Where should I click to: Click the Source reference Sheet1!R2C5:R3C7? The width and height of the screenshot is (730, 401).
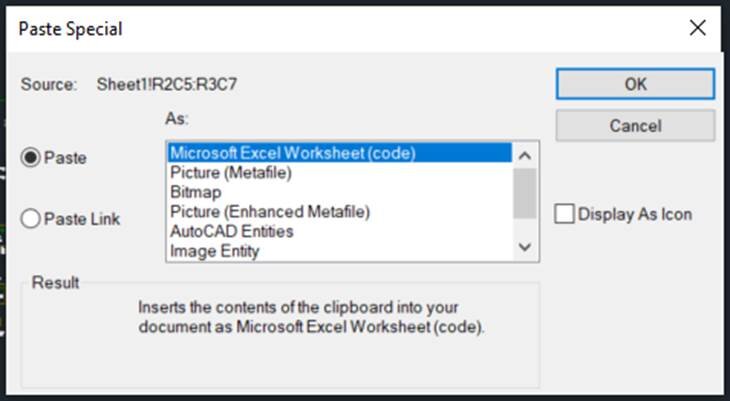pos(167,84)
